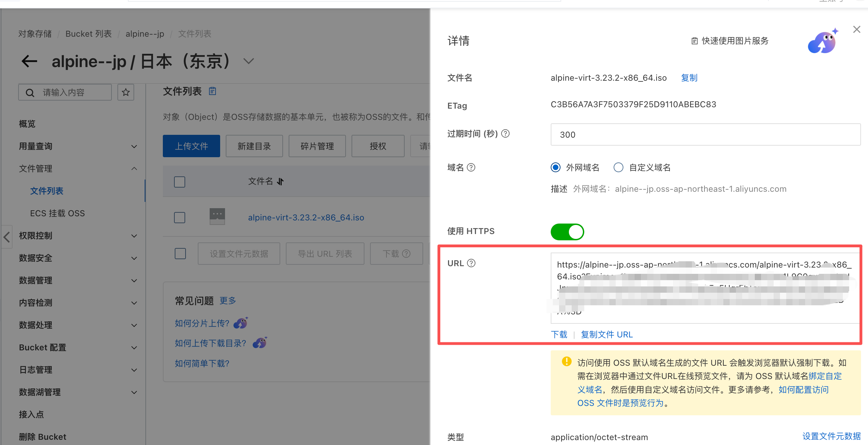
Task: Select the 自定义域名 radio button
Action: (x=618, y=167)
